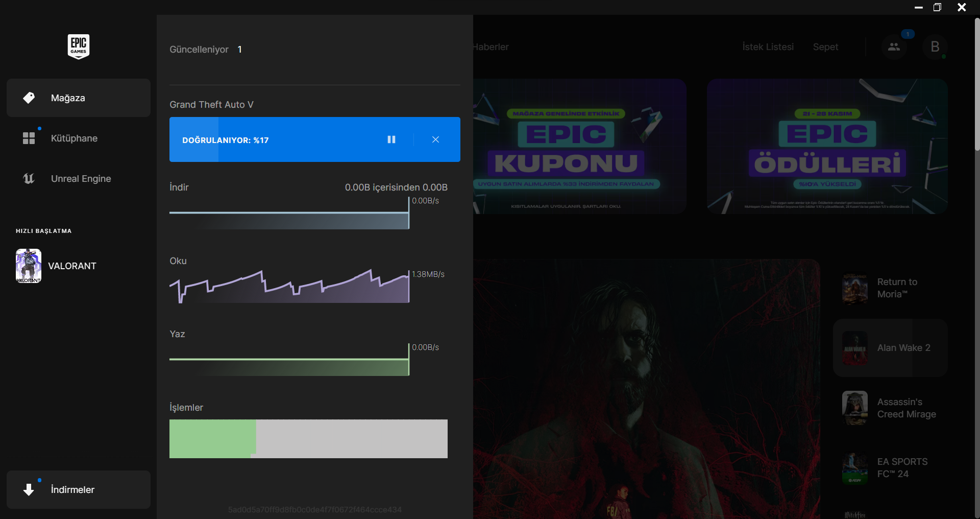Click the Mağaza price tag icon

tap(29, 98)
